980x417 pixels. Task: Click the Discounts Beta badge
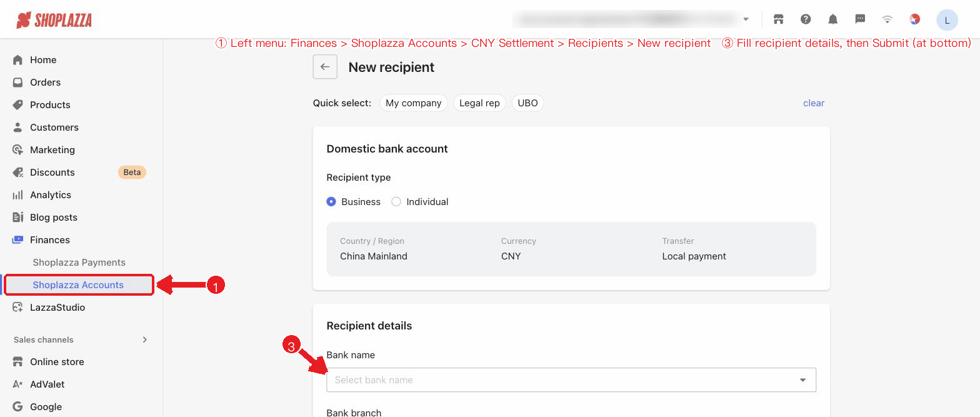click(132, 173)
